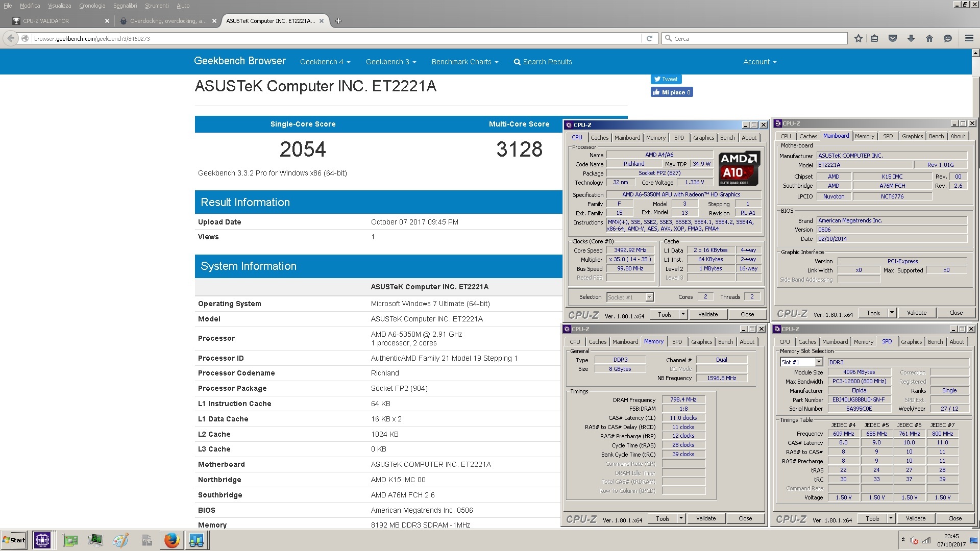Viewport: 980px width, 551px height.
Task: Click Close button in CPU-Z Mainboard window
Action: tap(956, 313)
